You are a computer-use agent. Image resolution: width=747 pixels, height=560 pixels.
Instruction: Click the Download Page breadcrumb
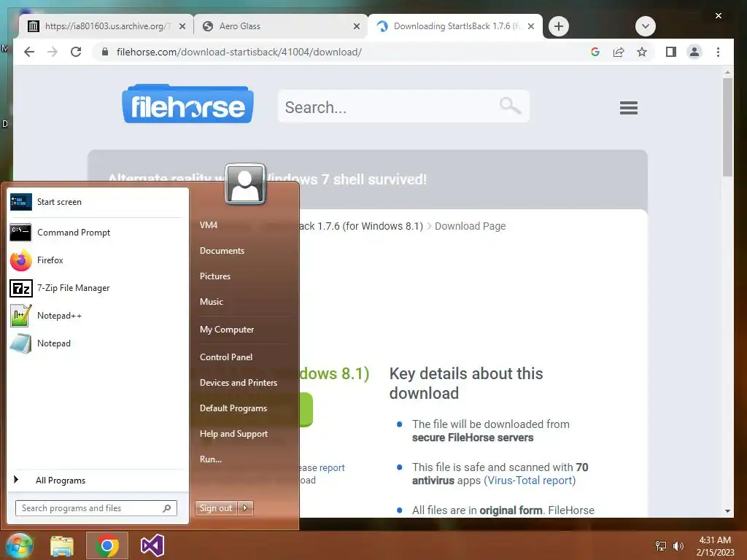click(x=471, y=226)
